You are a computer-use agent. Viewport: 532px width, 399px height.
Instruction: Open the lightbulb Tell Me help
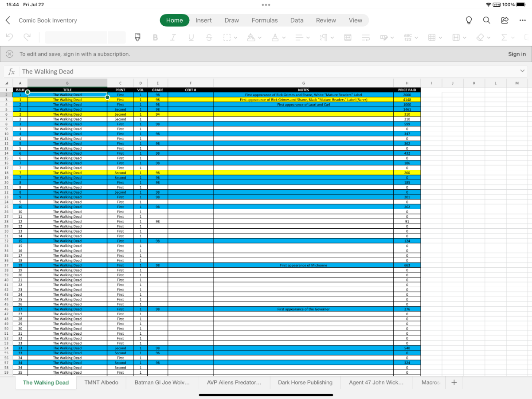click(x=469, y=20)
